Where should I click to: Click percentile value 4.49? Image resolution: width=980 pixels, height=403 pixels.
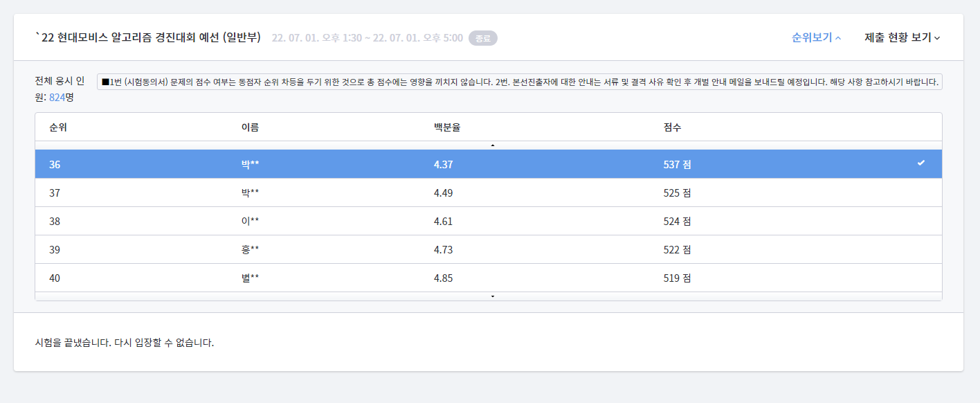tap(443, 193)
